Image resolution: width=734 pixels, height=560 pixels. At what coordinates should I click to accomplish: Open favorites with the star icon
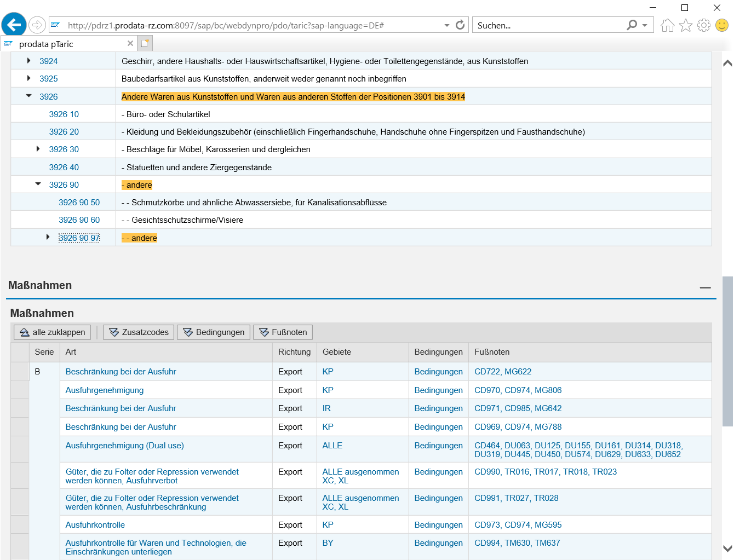(686, 25)
